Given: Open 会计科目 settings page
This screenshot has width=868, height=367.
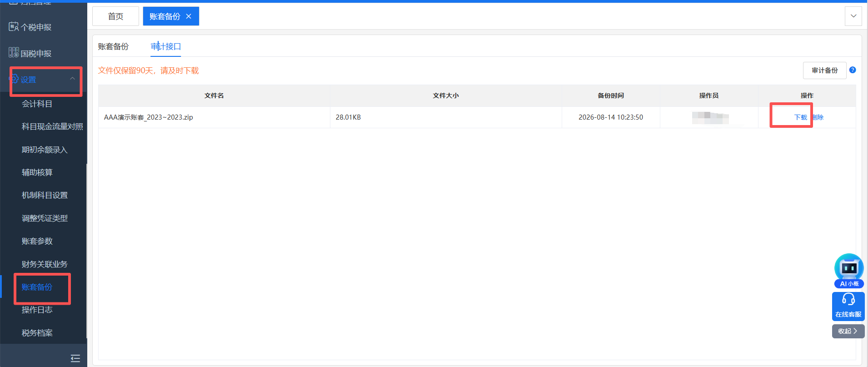Looking at the screenshot, I should tap(37, 104).
